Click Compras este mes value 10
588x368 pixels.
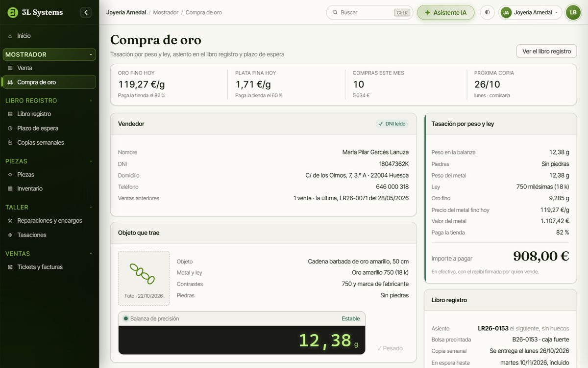[x=359, y=84]
